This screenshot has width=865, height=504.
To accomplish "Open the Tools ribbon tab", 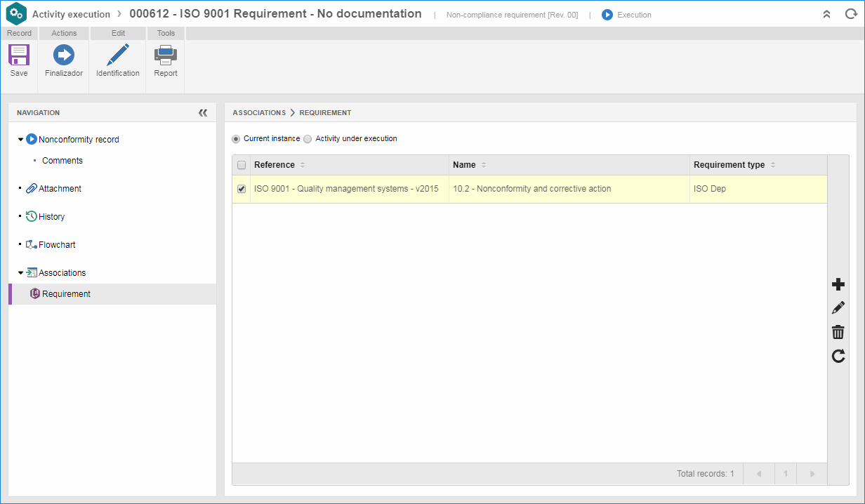I will [166, 33].
